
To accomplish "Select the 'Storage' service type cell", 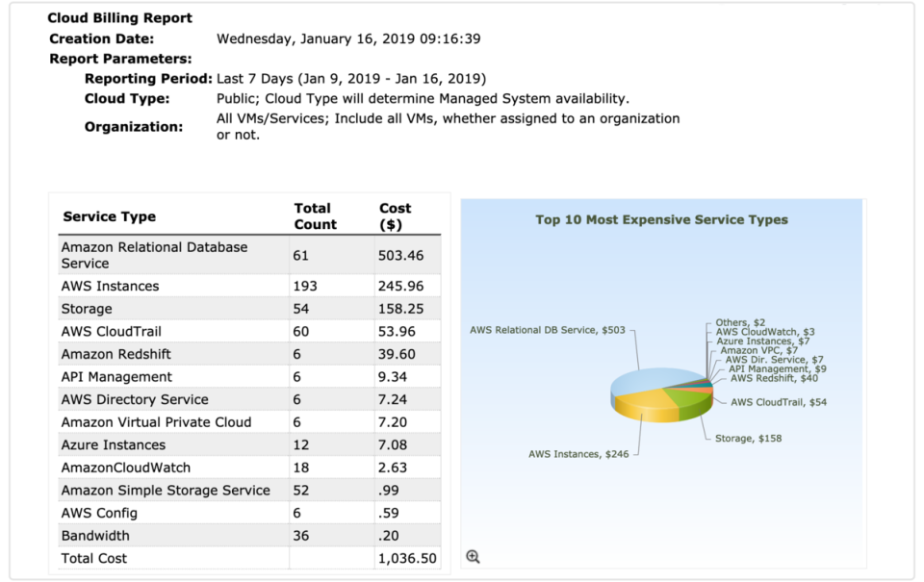I will click(87, 309).
